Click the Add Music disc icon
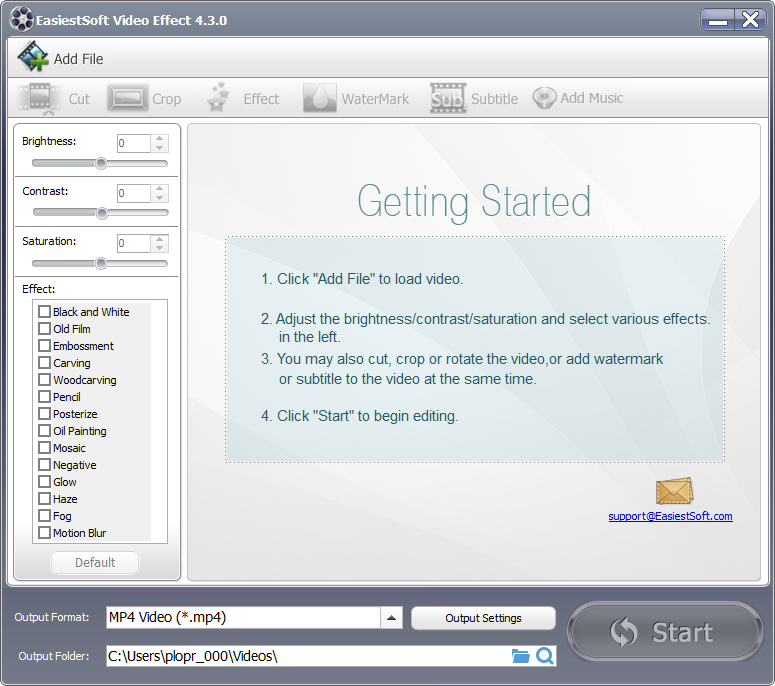This screenshot has height=686, width=775. point(544,97)
